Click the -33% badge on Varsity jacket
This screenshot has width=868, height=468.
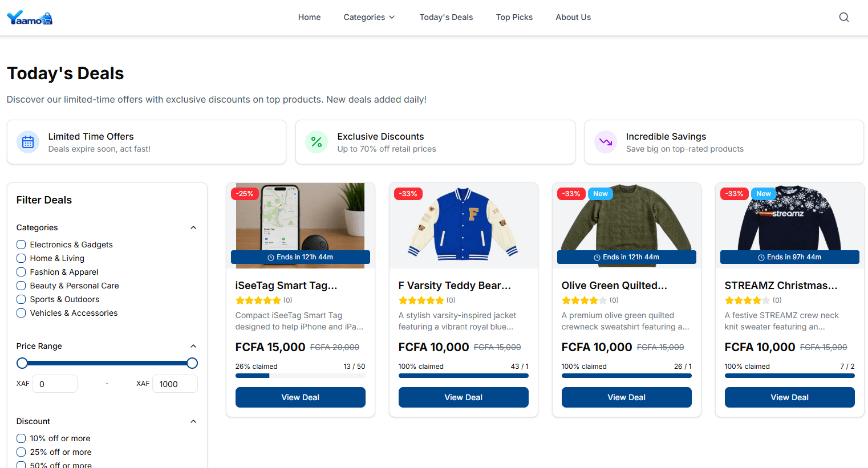pyautogui.click(x=408, y=194)
